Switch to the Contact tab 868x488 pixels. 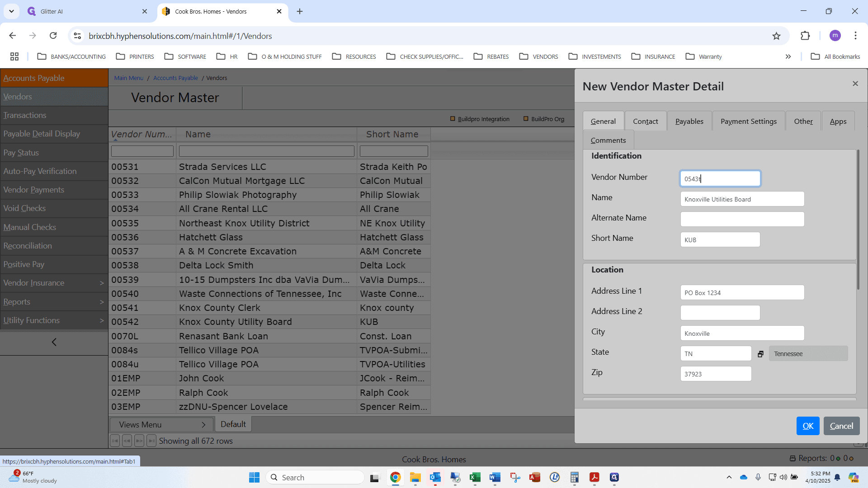click(x=645, y=121)
